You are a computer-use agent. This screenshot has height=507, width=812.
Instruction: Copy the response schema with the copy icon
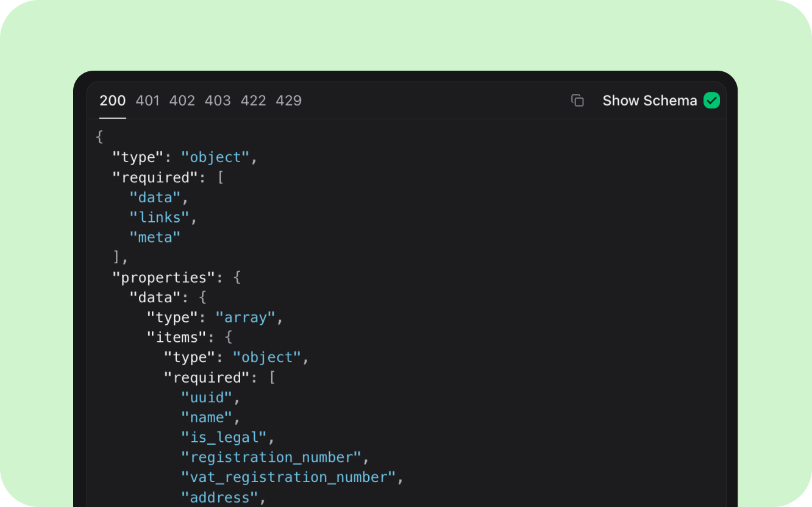coord(577,101)
